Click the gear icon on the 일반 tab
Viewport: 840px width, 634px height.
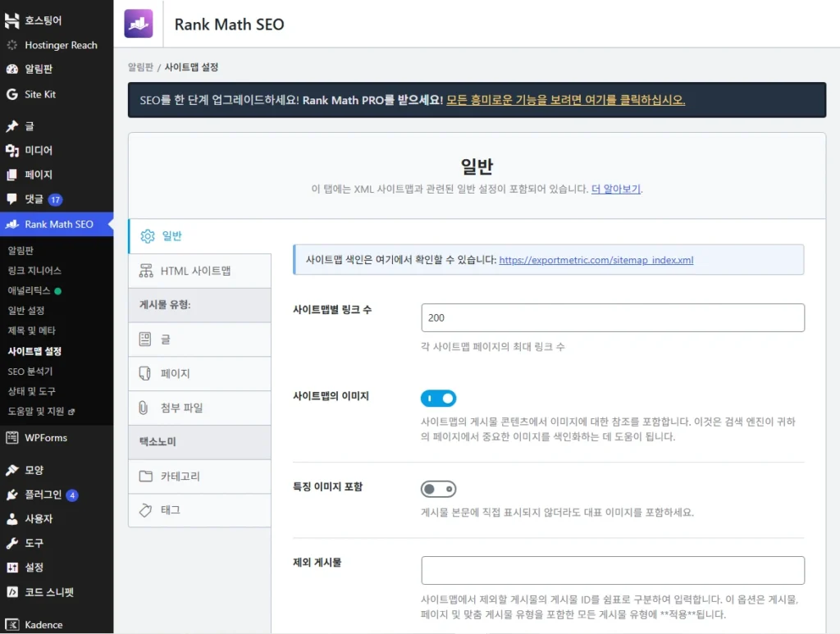click(148, 236)
